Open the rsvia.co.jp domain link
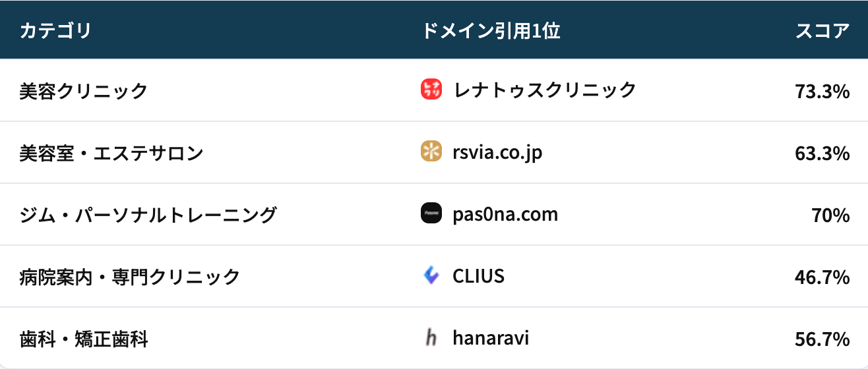 [497, 152]
